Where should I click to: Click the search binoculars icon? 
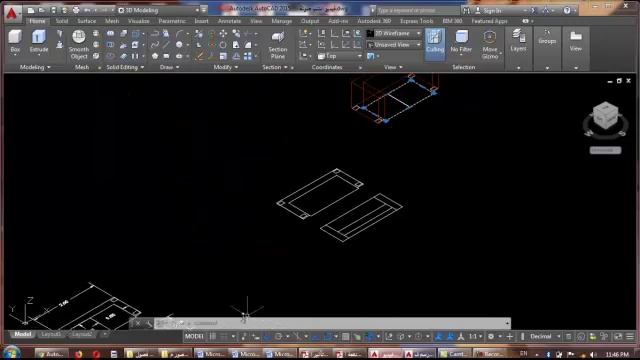(467, 11)
